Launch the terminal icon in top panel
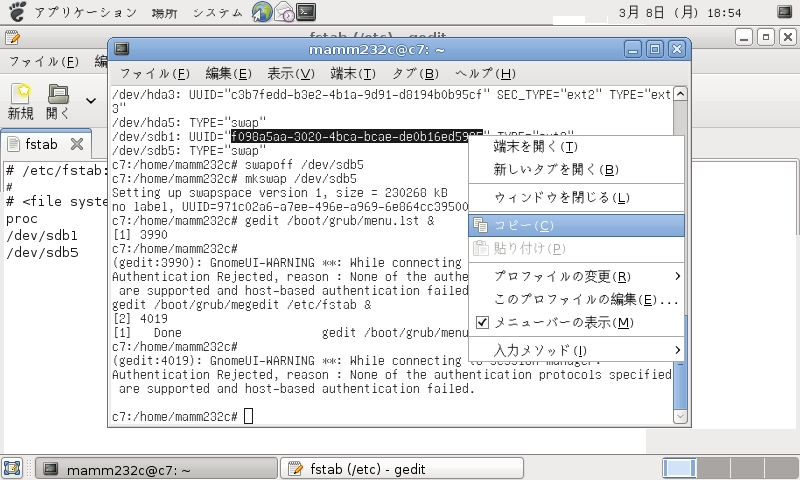 coord(306,12)
